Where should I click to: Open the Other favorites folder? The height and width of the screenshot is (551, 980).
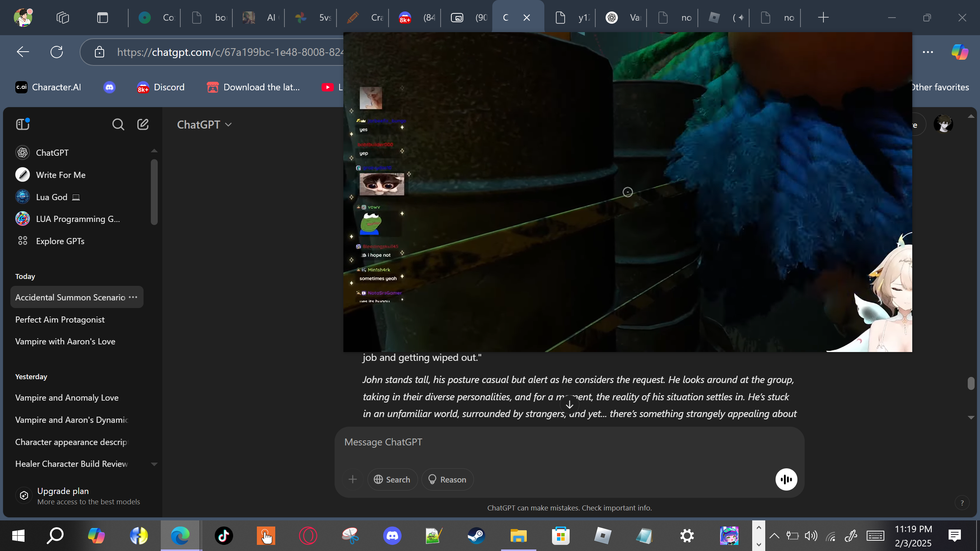pos(939,87)
